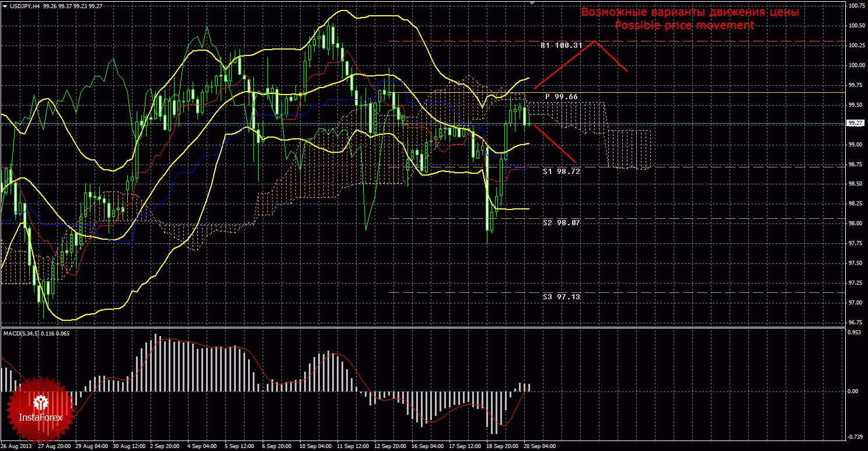This screenshot has width=868, height=451.
Task: Click the 100.00 price axis label
Action: 856,65
